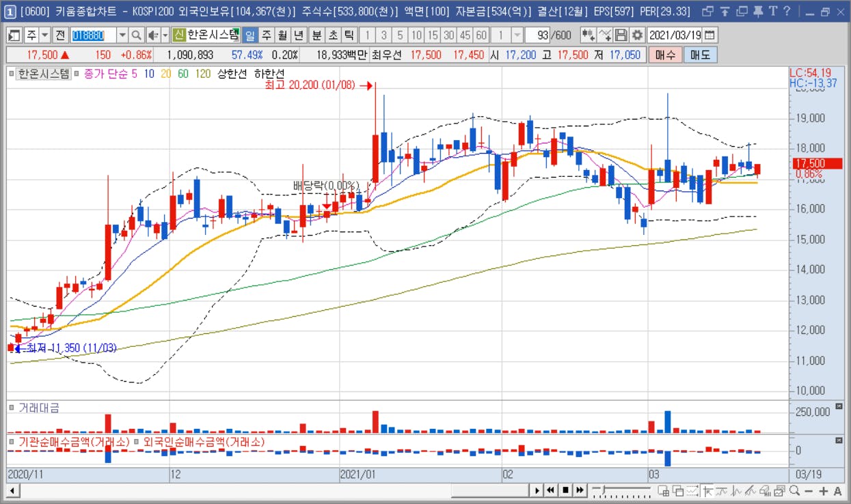851x504 pixels.
Task: Click the stock search magnifier icon
Action: click(136, 35)
